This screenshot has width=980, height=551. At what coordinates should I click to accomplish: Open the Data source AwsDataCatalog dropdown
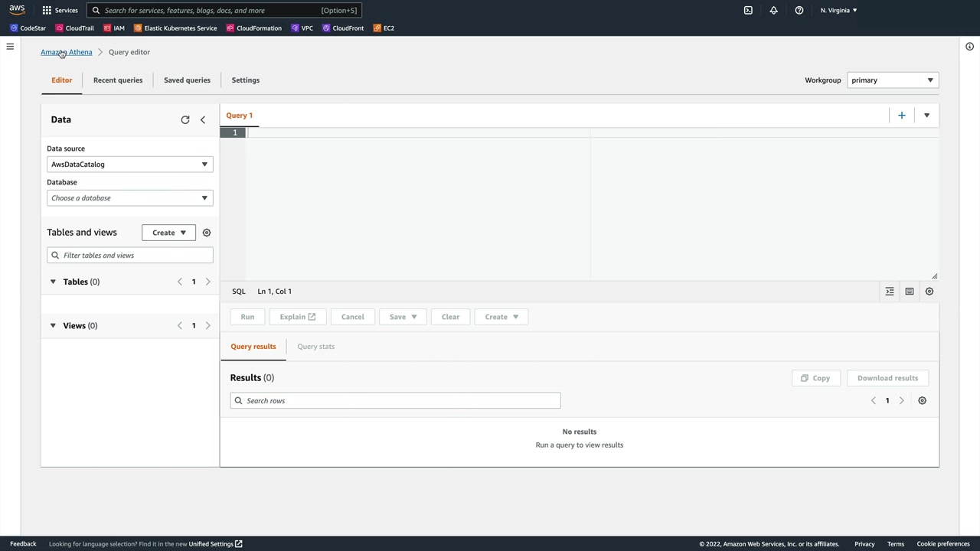pos(130,165)
